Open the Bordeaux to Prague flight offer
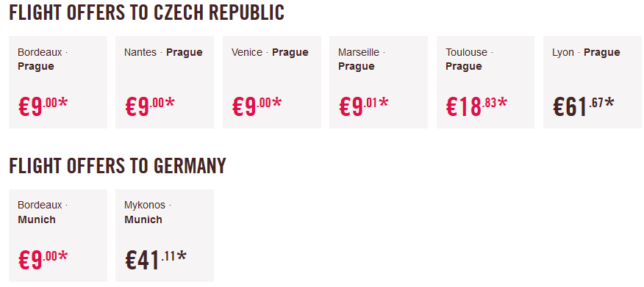 (58, 82)
